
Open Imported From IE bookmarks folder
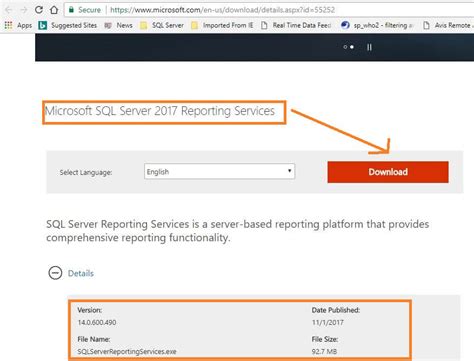point(222,25)
